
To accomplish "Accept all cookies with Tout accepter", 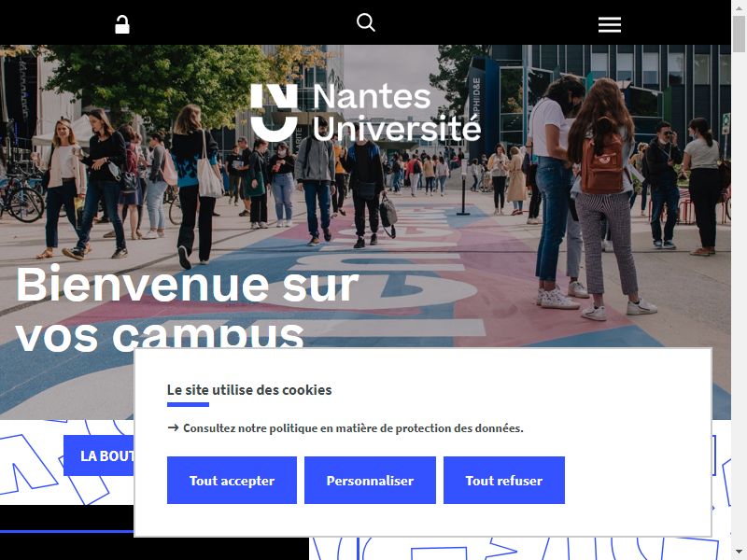I will tap(232, 480).
